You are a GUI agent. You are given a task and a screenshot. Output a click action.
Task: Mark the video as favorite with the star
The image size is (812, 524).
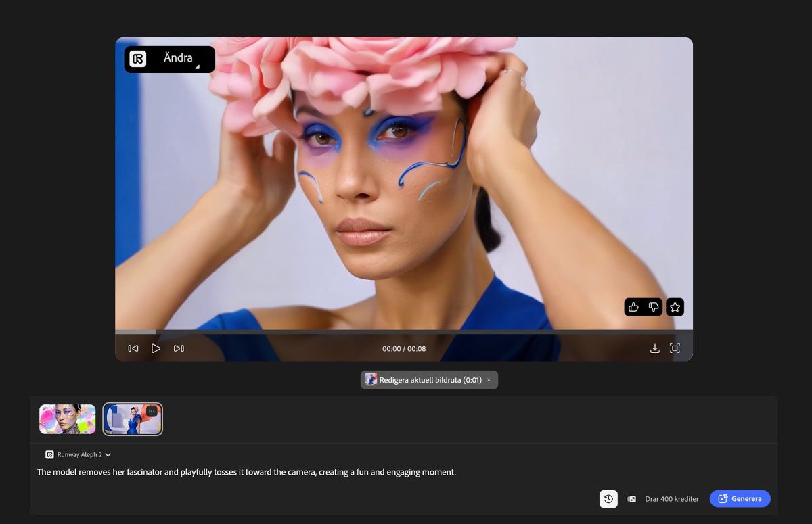pyautogui.click(x=675, y=307)
